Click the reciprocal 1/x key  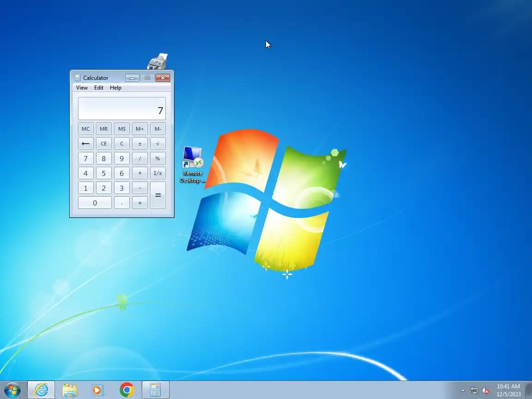[x=158, y=173]
